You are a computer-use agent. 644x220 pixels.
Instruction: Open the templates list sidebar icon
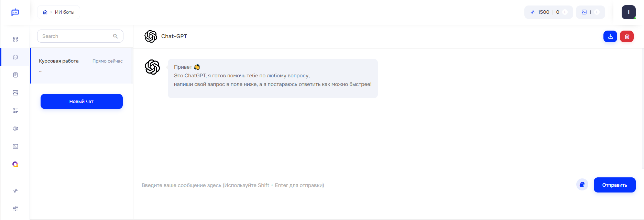(x=15, y=111)
